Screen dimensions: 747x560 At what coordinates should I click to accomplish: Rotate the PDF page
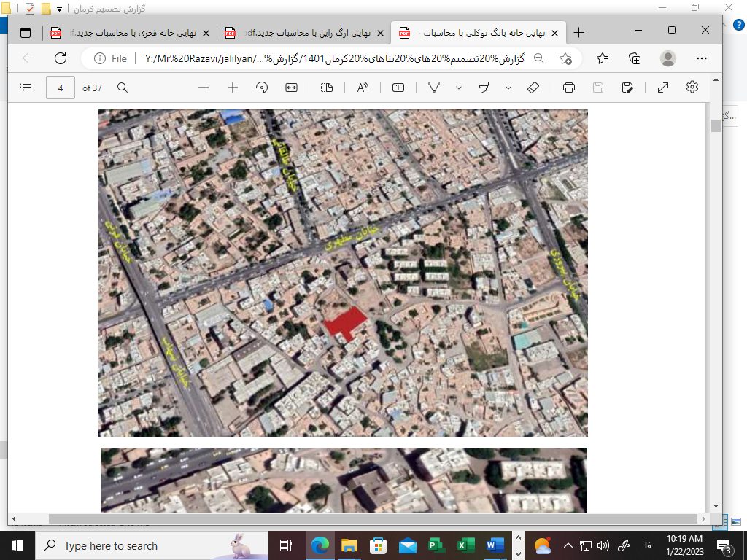(x=262, y=87)
